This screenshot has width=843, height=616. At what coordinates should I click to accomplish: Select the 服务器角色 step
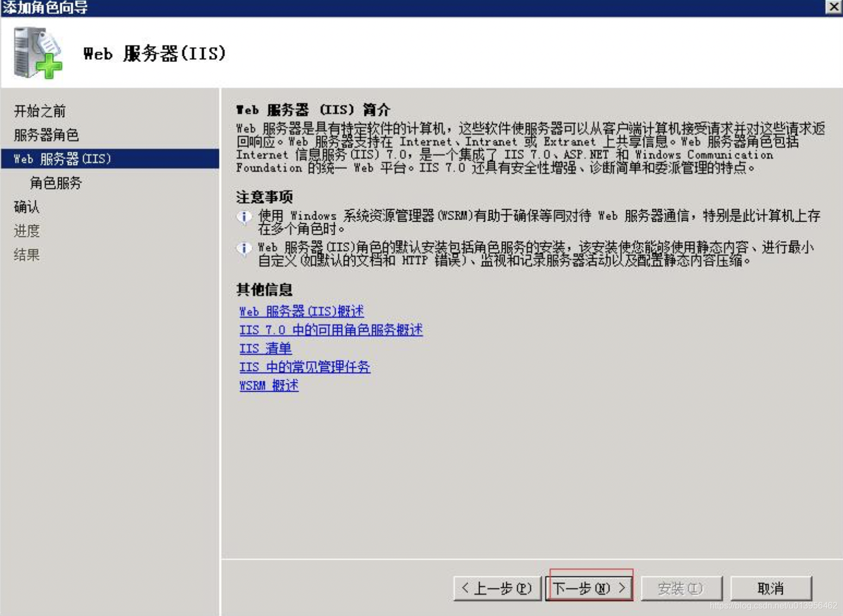pyautogui.click(x=46, y=135)
